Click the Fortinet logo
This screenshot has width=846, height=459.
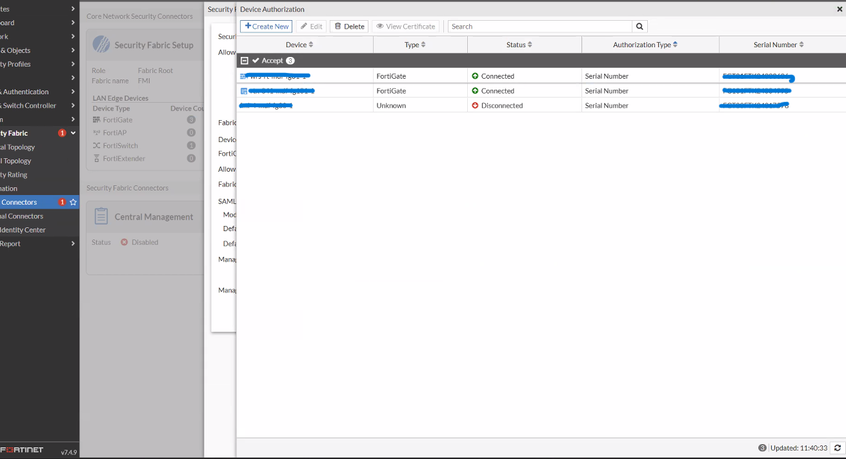point(22,449)
